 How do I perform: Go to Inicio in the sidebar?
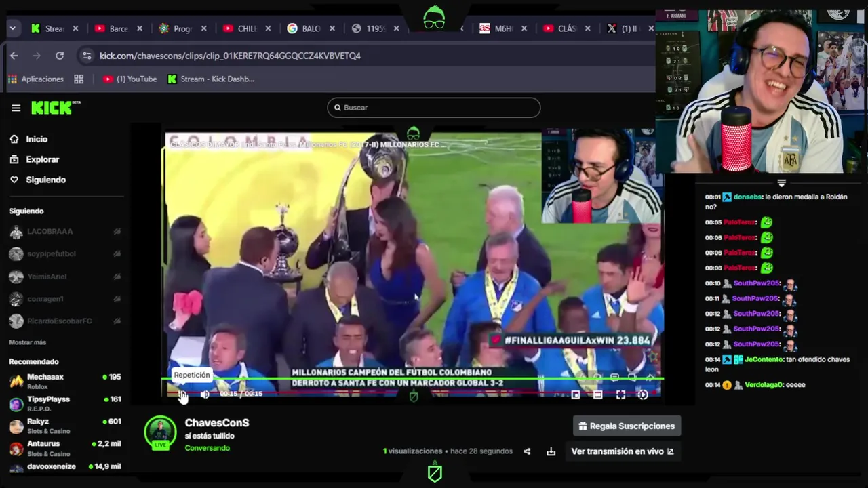37,139
